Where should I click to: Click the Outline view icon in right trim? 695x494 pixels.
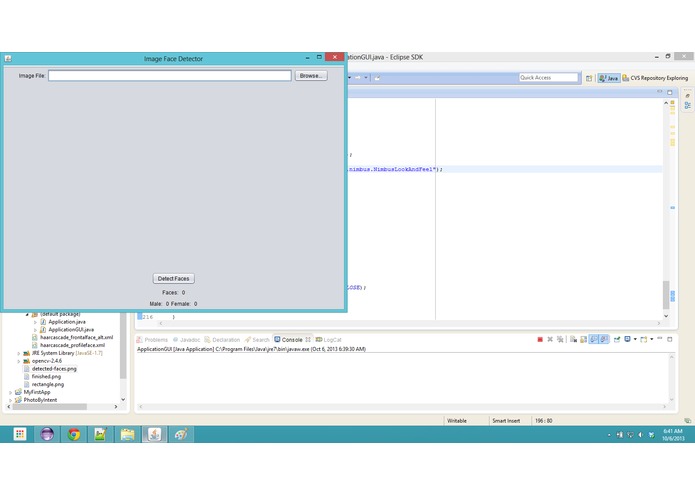tap(687, 105)
